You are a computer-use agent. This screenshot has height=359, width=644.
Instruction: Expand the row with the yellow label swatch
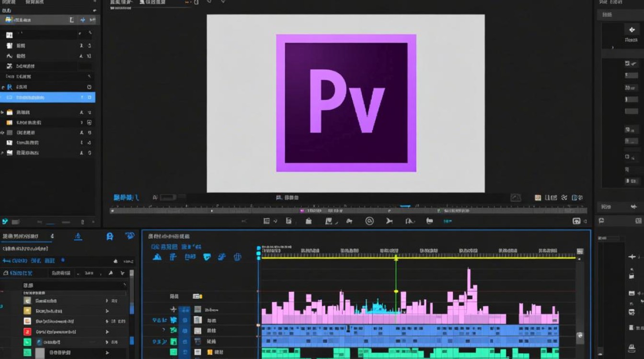tap(107, 311)
